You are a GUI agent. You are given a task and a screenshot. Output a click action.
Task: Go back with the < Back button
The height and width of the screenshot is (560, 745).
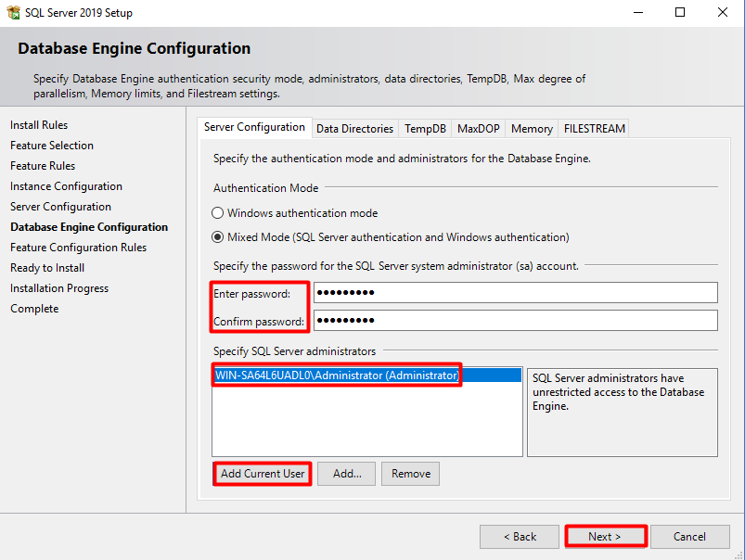pyautogui.click(x=520, y=537)
